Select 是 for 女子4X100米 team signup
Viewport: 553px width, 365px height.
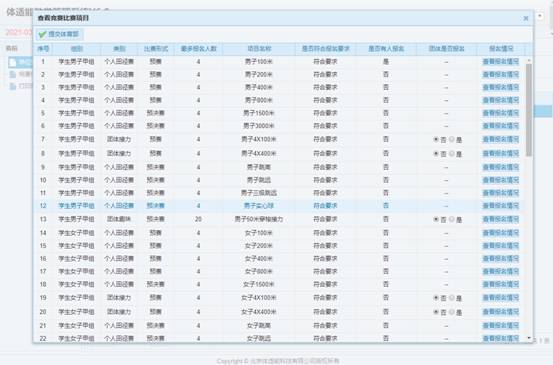click(x=452, y=298)
